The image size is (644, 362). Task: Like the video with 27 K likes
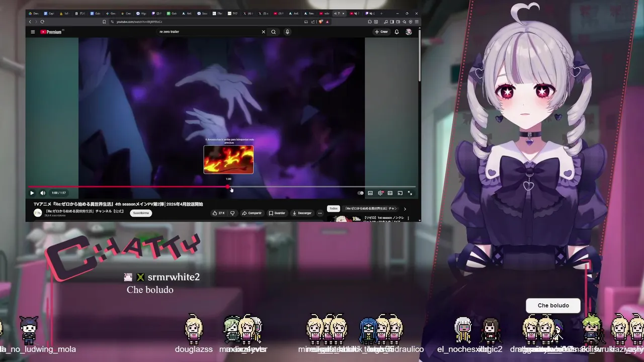point(218,213)
